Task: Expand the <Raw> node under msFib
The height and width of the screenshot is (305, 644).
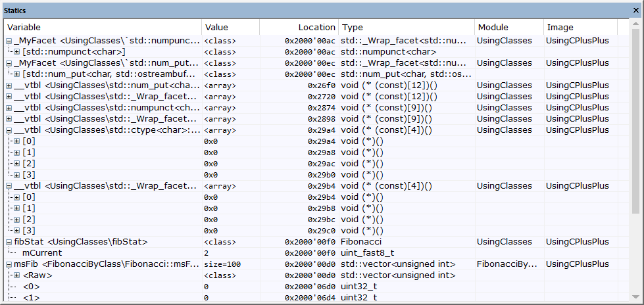Action: (17, 275)
